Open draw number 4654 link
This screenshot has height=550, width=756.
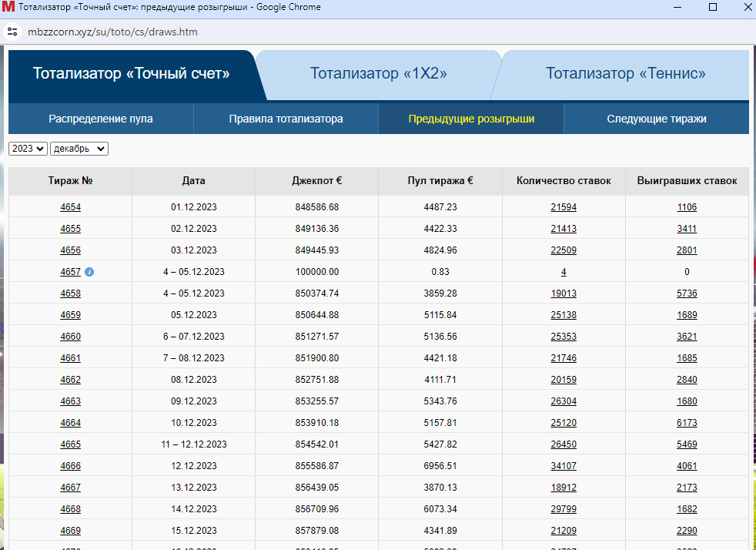click(x=70, y=207)
